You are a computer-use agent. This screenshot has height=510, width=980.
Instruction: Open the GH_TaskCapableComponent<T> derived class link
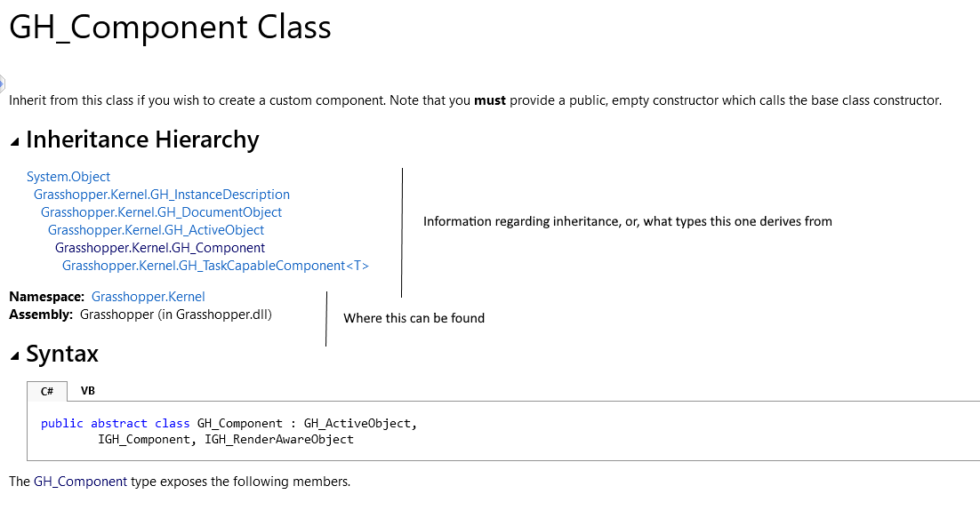pos(215,266)
